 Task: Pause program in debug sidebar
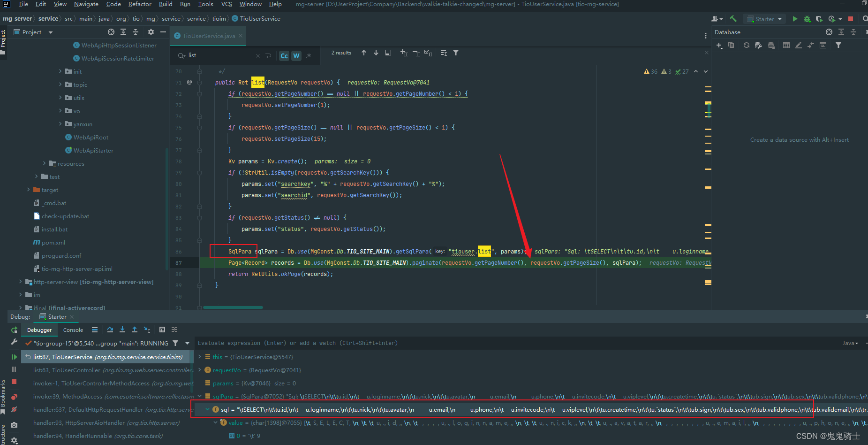14,369
